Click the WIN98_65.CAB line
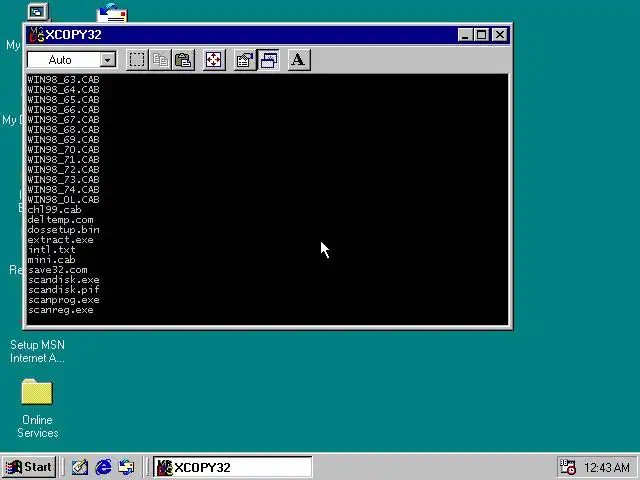 pos(63,99)
